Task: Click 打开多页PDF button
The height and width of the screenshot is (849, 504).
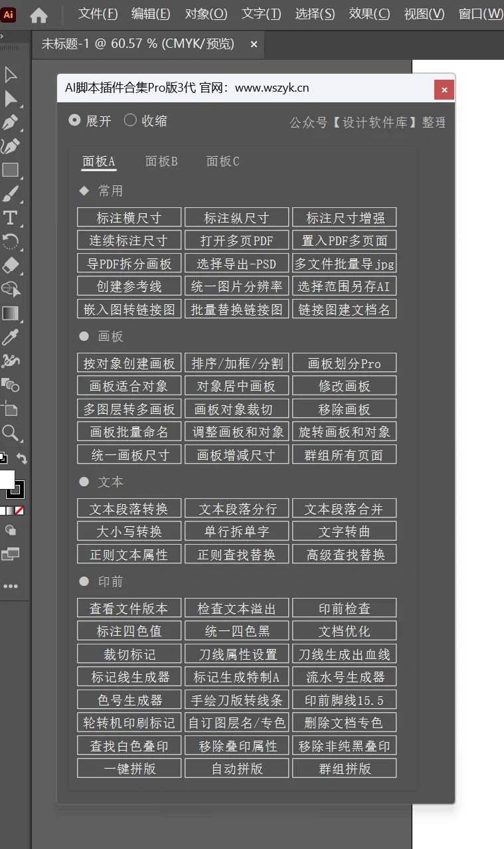Action: [x=237, y=240]
